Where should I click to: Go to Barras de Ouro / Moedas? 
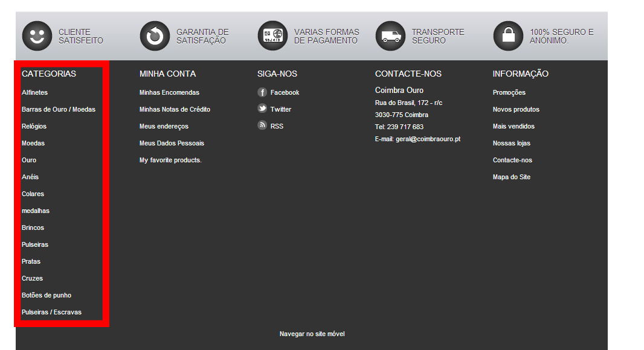coord(59,110)
